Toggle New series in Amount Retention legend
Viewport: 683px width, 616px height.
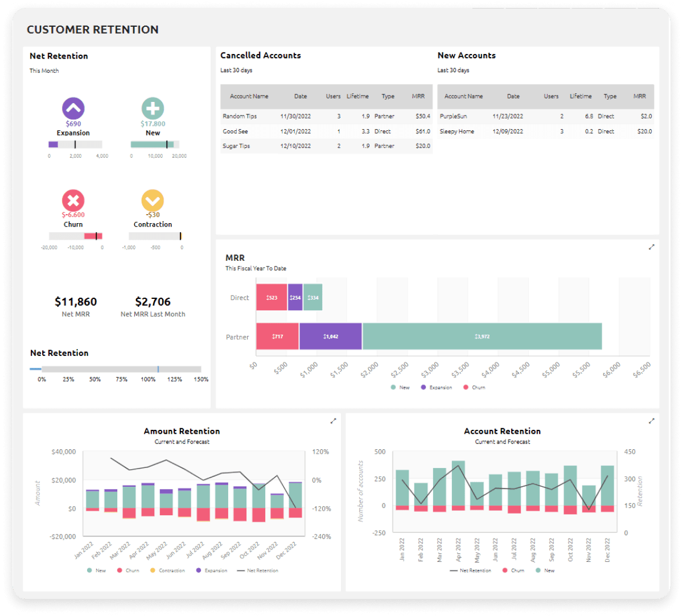point(96,570)
